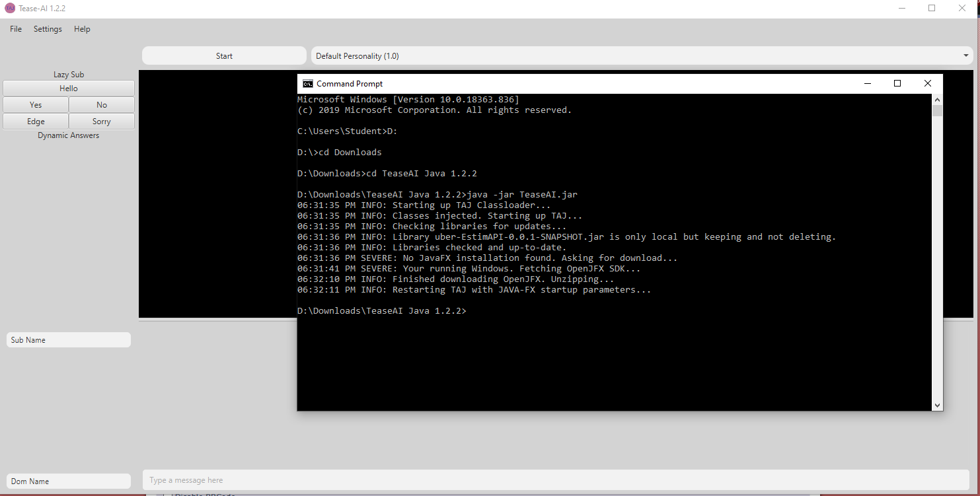Screen dimensions: 980x496
Task: Open the Settings menu
Action: pos(48,29)
